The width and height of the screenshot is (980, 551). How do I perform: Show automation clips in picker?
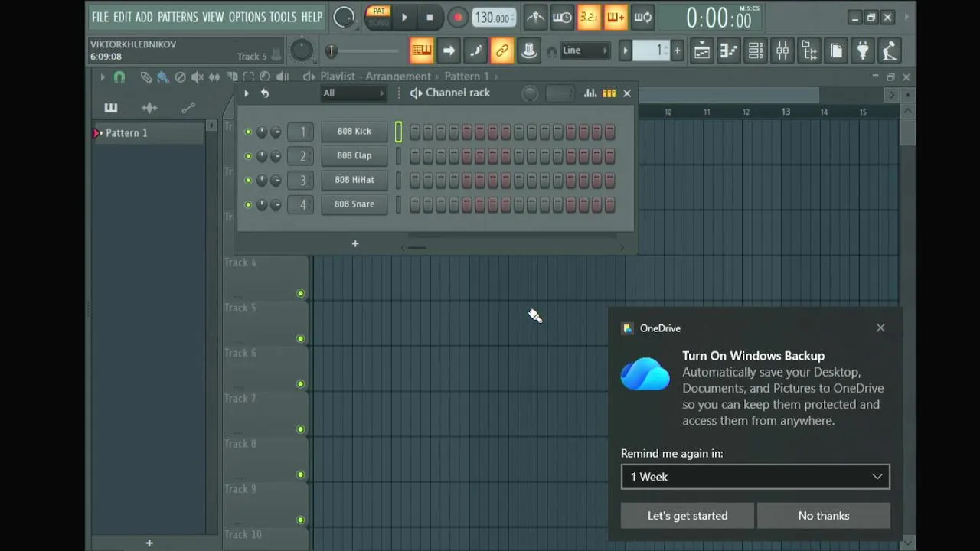188,108
